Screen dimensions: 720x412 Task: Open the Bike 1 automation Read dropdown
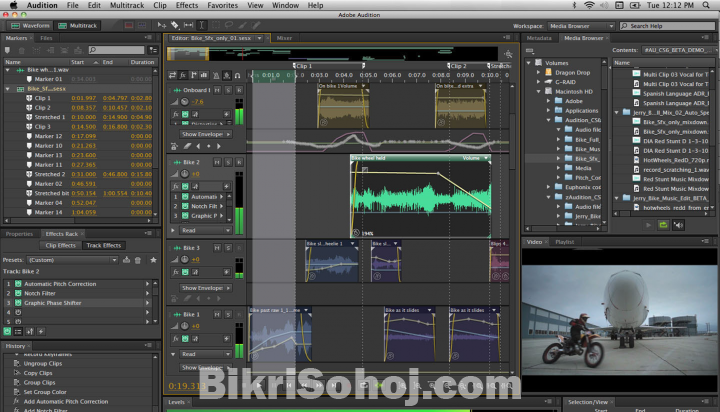206,354
